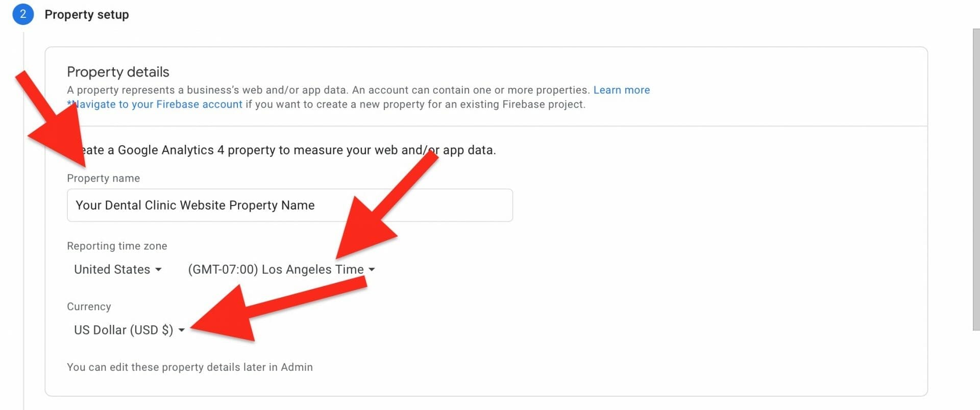Click the caret arrow beside United States
Viewport: 980px width, 410px height.
click(158, 269)
